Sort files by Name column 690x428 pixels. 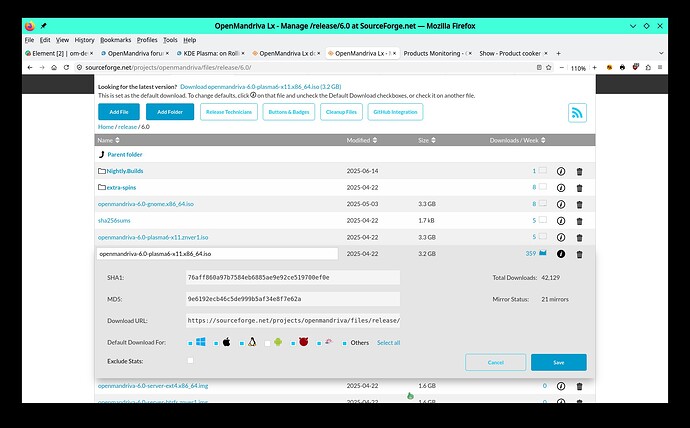[108, 140]
